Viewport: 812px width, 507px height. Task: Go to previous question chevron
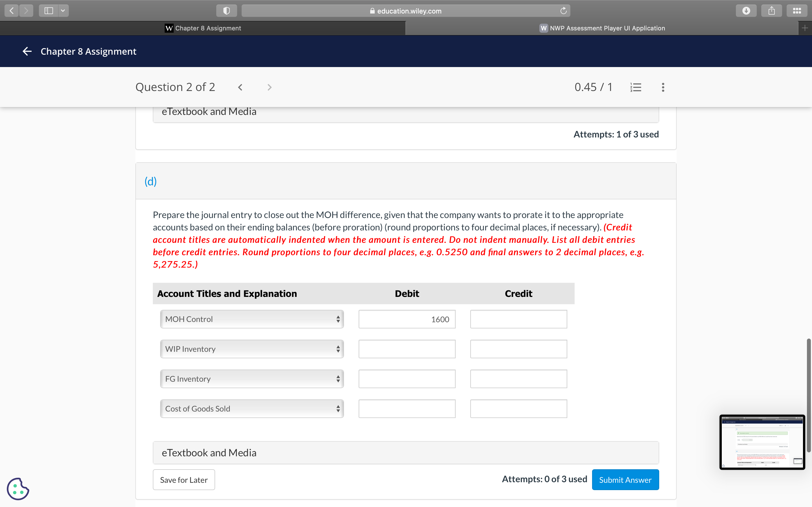[x=240, y=88]
